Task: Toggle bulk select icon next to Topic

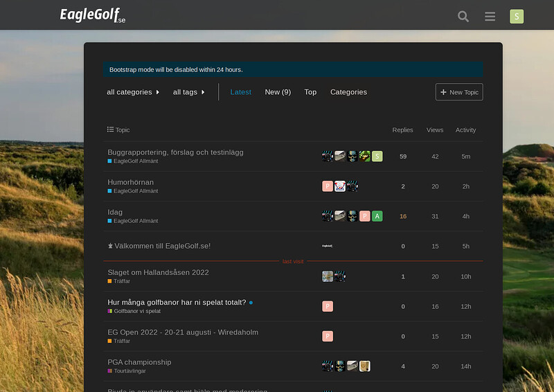Action: (110, 130)
